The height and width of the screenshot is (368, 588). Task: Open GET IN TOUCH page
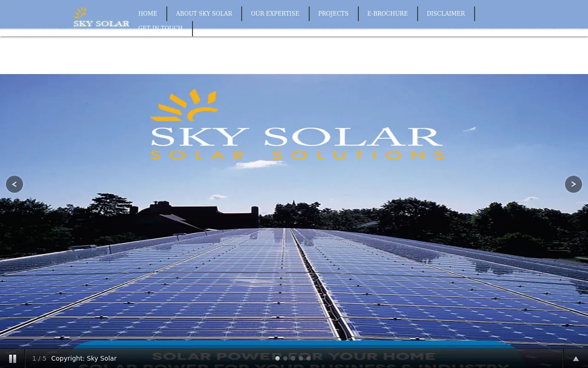point(160,28)
